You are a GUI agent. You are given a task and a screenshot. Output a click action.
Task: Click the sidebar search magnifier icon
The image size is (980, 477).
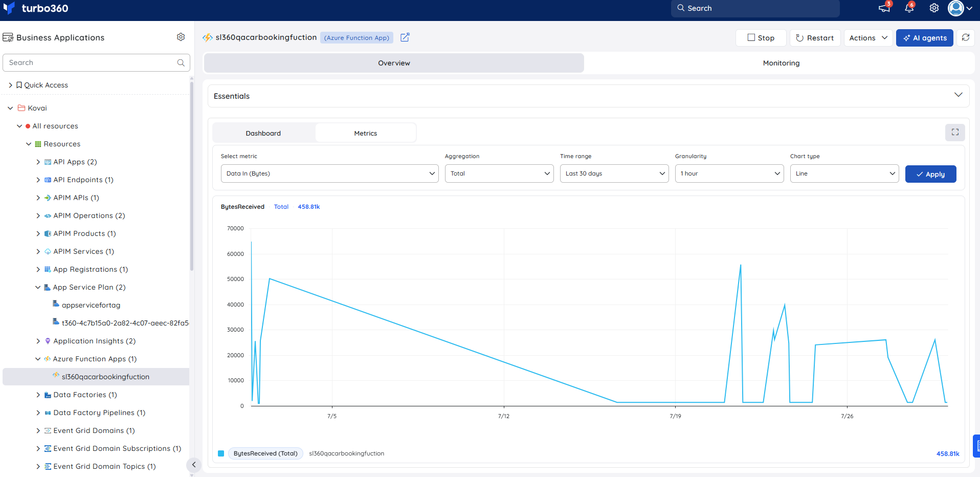point(181,62)
